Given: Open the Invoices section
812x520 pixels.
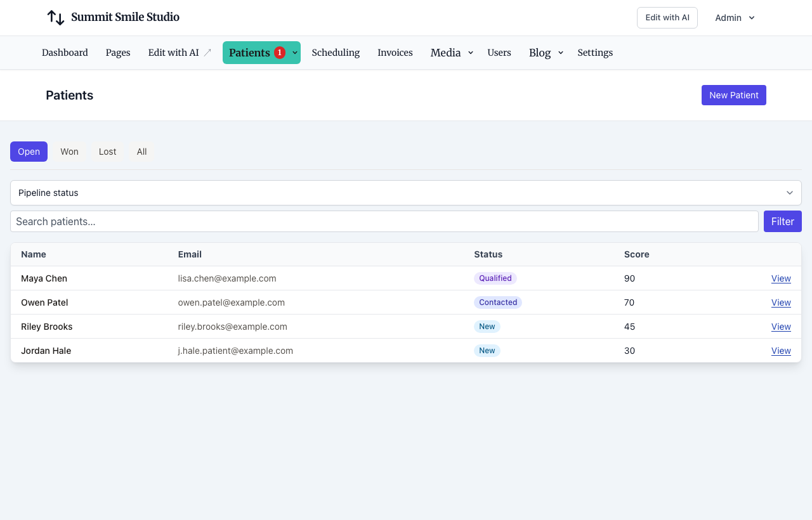Looking at the screenshot, I should coord(395,53).
